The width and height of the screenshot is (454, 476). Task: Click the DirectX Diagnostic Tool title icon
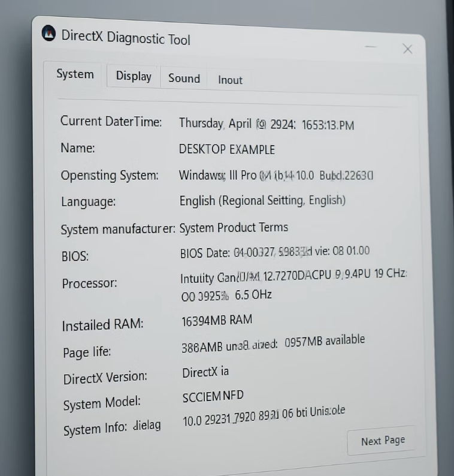click(49, 33)
